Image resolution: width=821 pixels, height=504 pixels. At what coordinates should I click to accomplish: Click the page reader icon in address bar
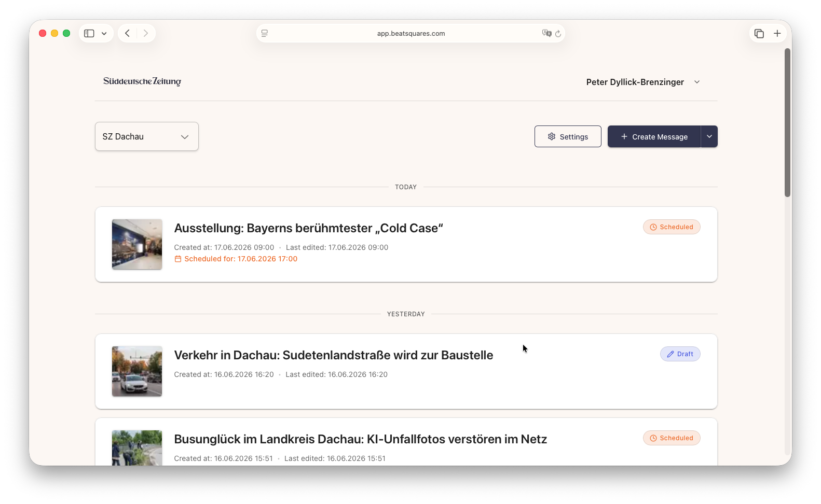point(265,33)
